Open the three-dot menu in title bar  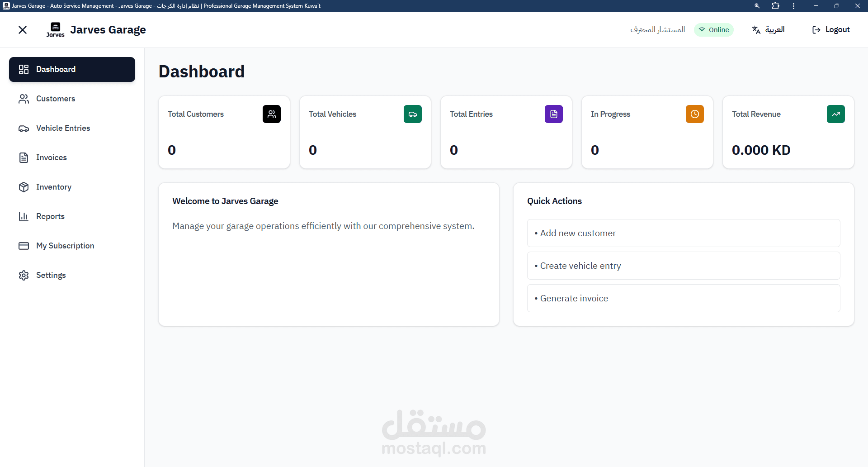tap(793, 6)
